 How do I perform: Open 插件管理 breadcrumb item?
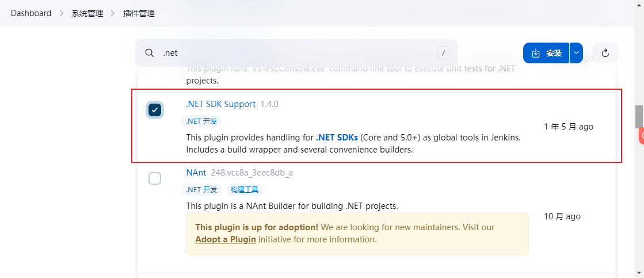[139, 13]
